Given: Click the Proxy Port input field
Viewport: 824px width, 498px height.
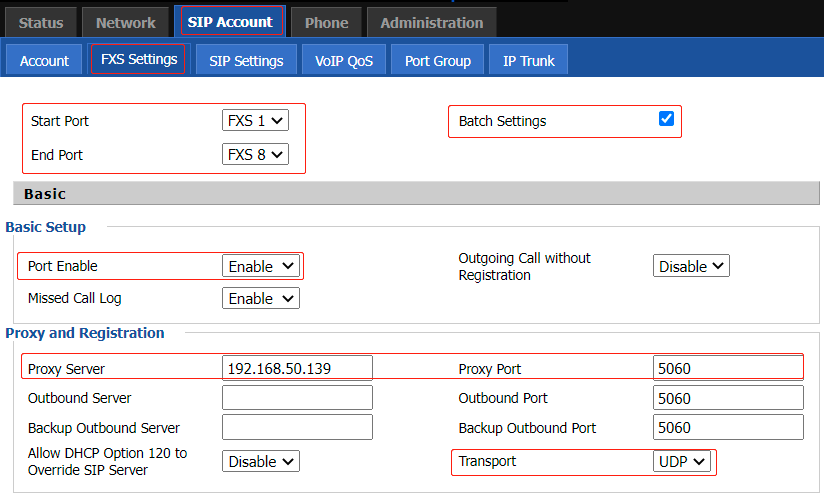Looking at the screenshot, I should tap(728, 368).
